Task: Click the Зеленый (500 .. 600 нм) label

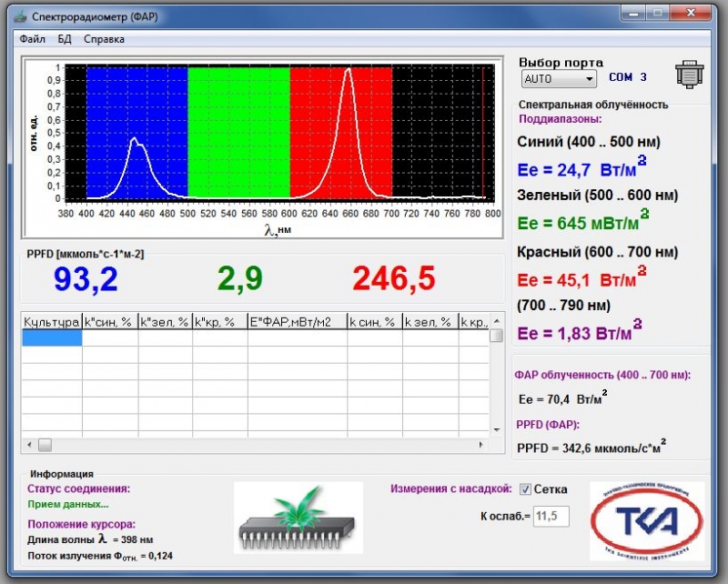Action: pyautogui.click(x=598, y=195)
